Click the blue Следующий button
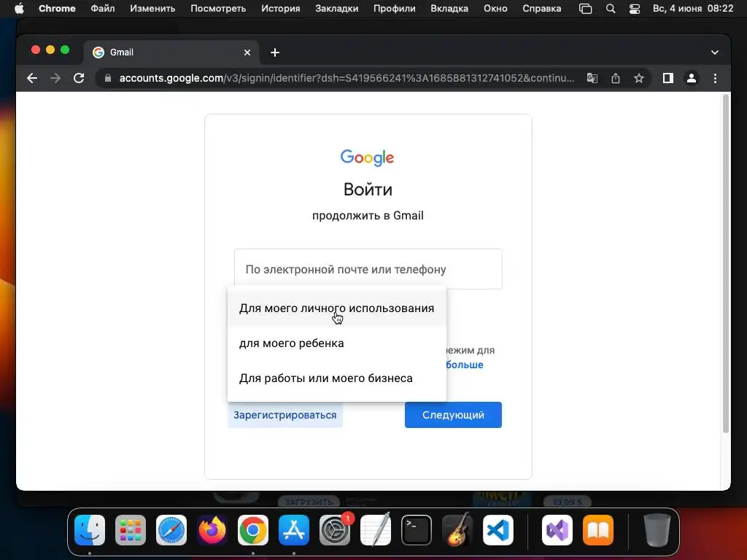 [453, 415]
